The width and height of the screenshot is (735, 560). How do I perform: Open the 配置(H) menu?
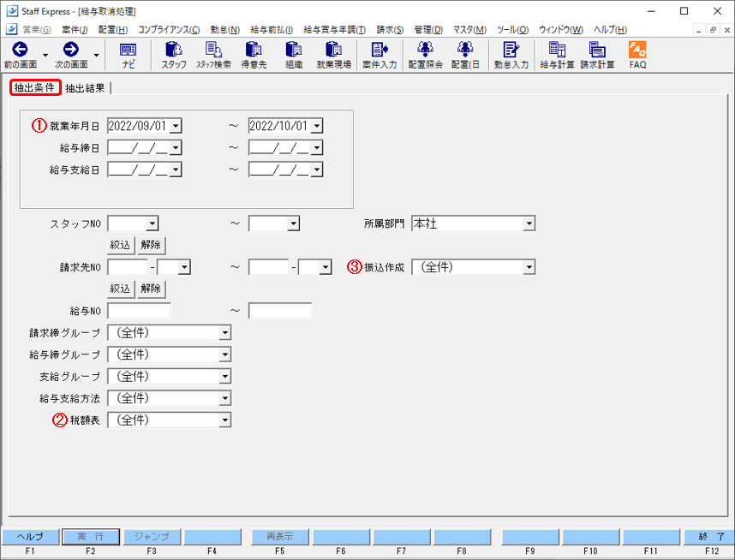point(113,29)
